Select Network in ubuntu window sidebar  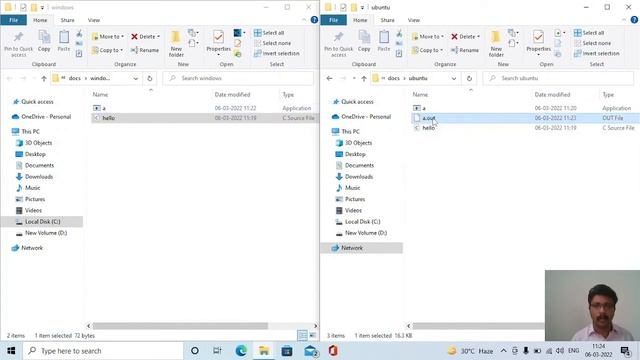(x=352, y=248)
